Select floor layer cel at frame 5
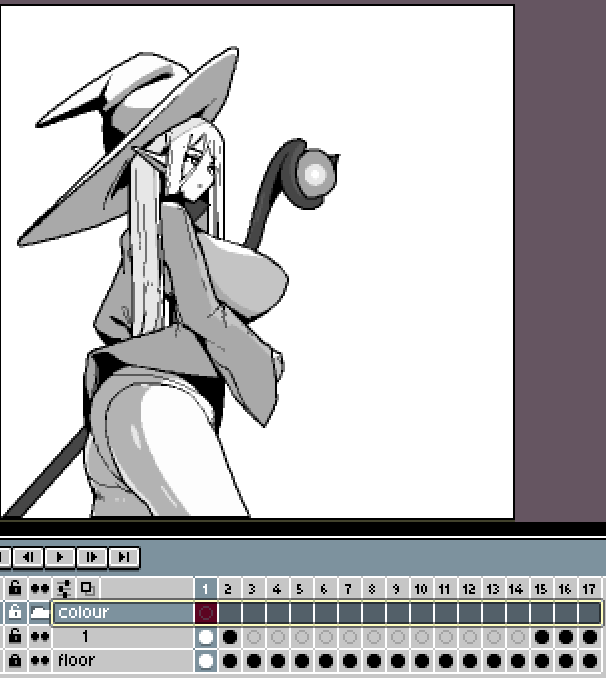The width and height of the screenshot is (606, 678). tap(301, 661)
